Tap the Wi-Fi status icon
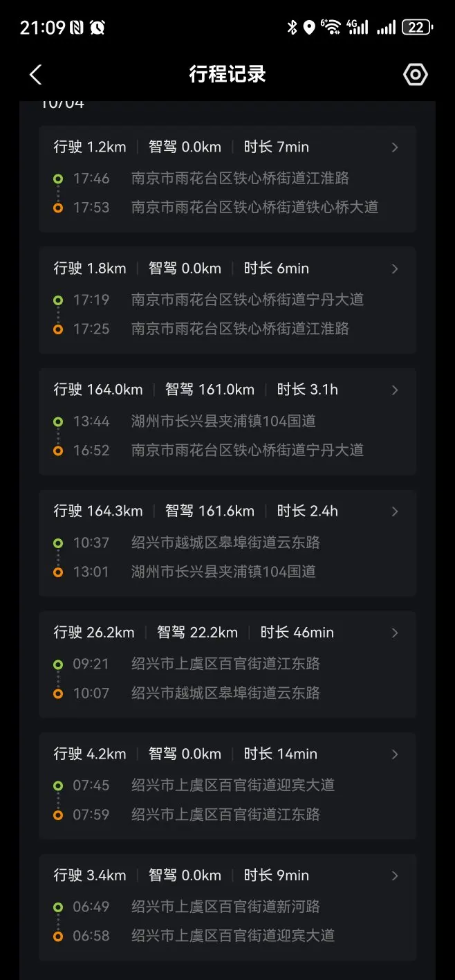The height and width of the screenshot is (980, 455). point(331,28)
